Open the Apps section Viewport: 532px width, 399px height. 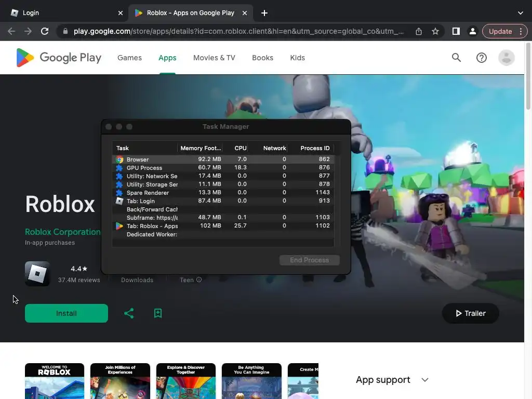(167, 58)
